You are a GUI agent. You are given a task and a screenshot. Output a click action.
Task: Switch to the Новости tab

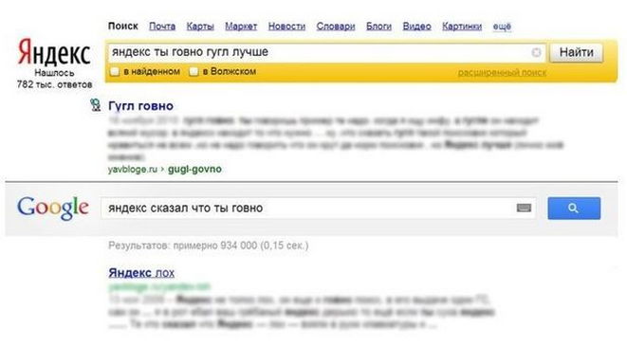pyautogui.click(x=286, y=27)
